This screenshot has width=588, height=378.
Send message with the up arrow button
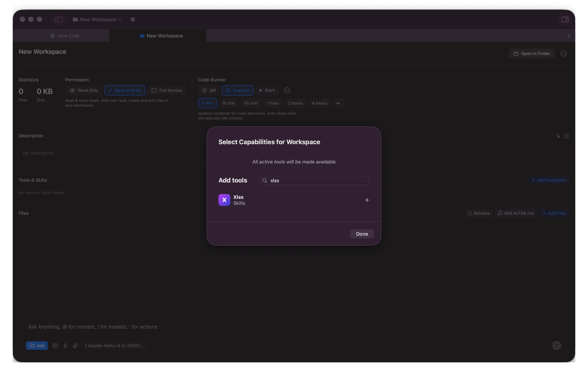pos(557,345)
